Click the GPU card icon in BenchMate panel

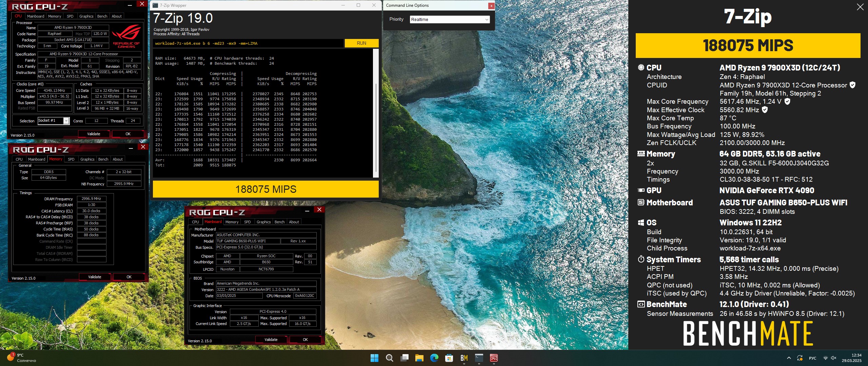[641, 190]
